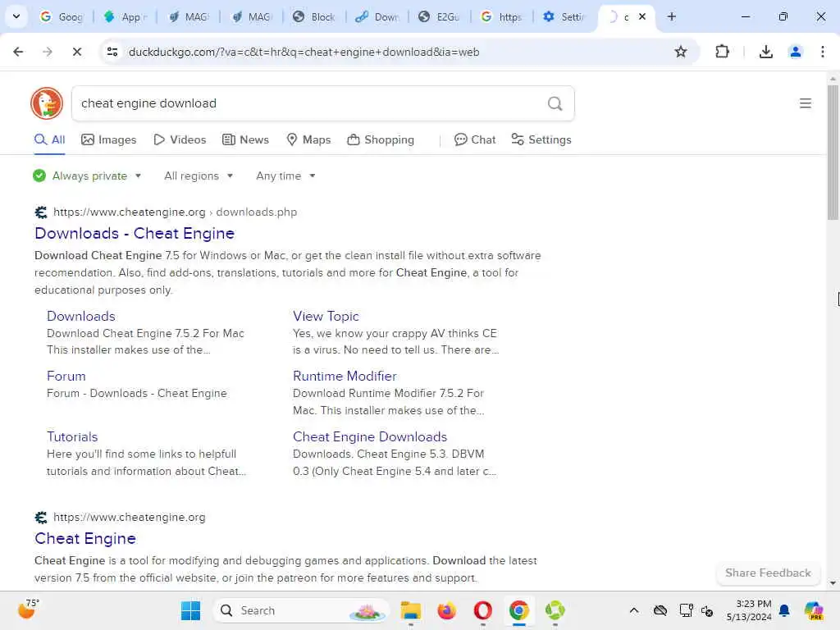Switch to the Videos tab

pyautogui.click(x=180, y=139)
